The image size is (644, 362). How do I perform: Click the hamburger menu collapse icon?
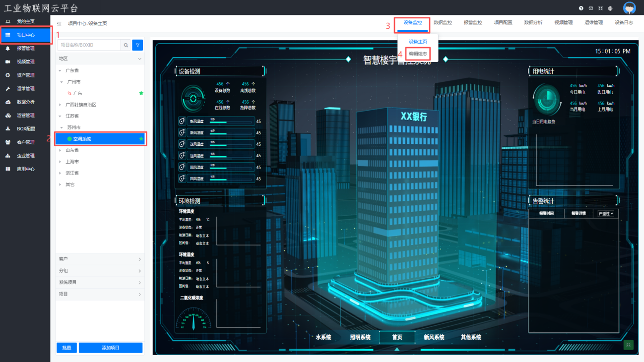point(60,23)
